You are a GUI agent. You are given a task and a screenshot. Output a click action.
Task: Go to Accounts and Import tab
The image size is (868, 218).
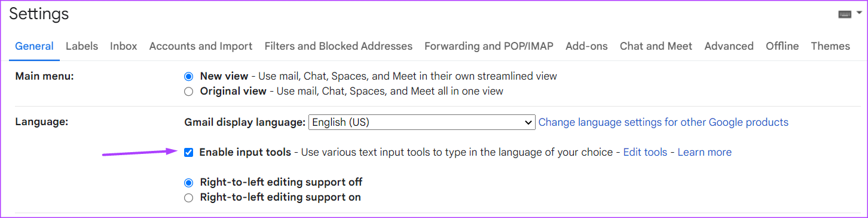pos(201,46)
